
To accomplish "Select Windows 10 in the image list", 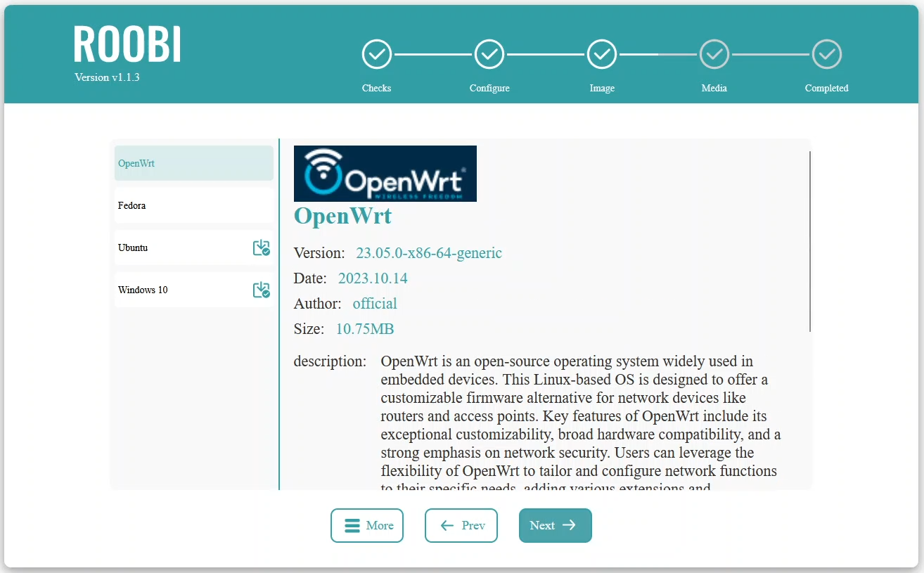I will click(x=194, y=290).
